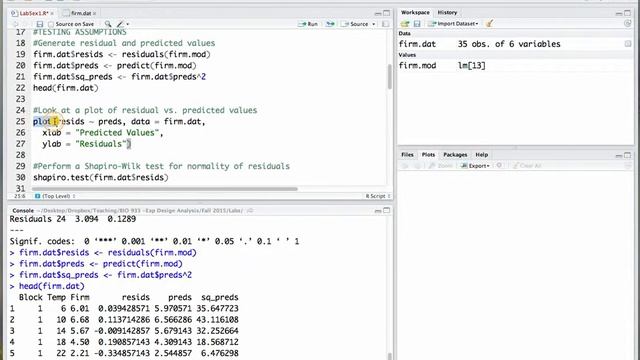Viewport: 640px width, 360px height.
Task: Minimize the Console pane
Action: pos(378,211)
